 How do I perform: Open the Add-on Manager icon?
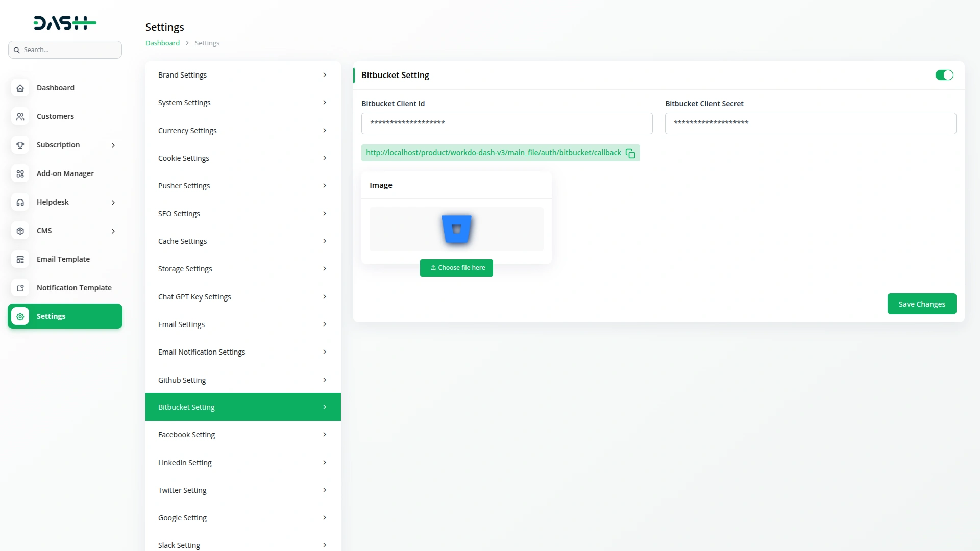20,173
